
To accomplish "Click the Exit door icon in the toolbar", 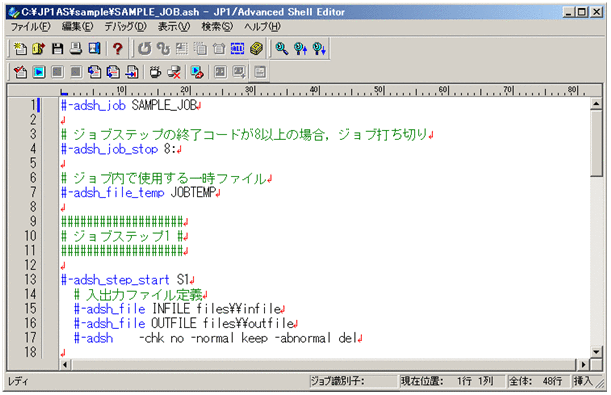I will [x=94, y=49].
